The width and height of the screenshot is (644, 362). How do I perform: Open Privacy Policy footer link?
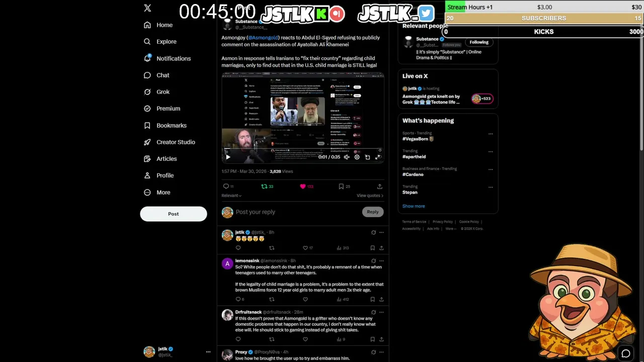[443, 222]
